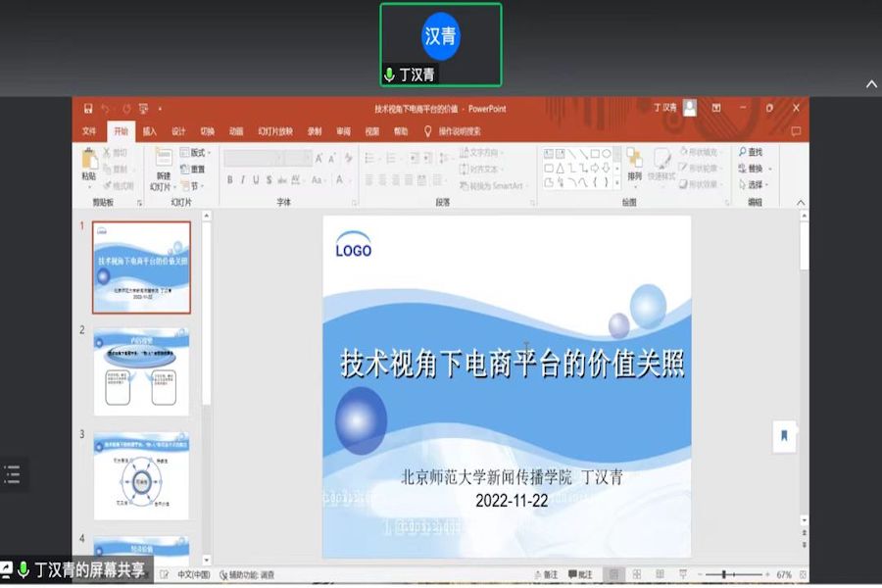
Task: Click the Paste clipboard icon
Action: click(89, 164)
